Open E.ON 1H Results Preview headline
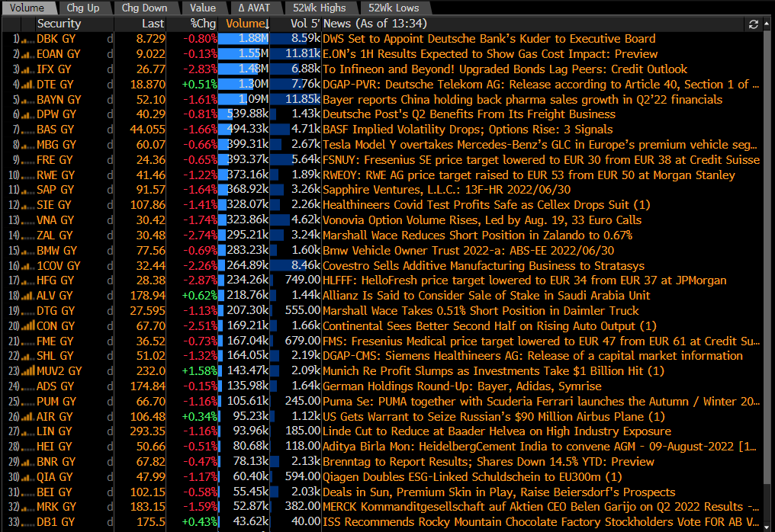The image size is (775, 532). [x=490, y=54]
